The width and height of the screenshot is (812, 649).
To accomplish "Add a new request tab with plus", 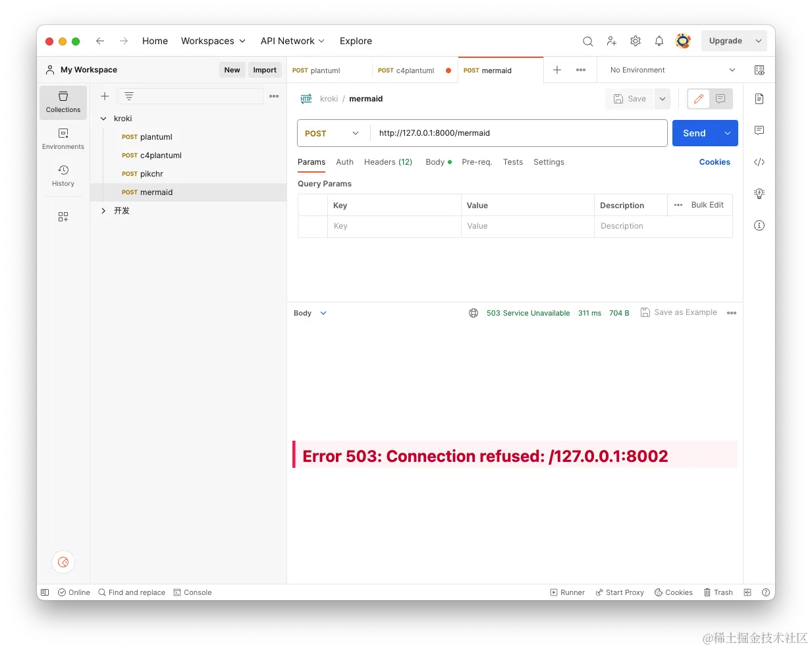I will pos(557,70).
